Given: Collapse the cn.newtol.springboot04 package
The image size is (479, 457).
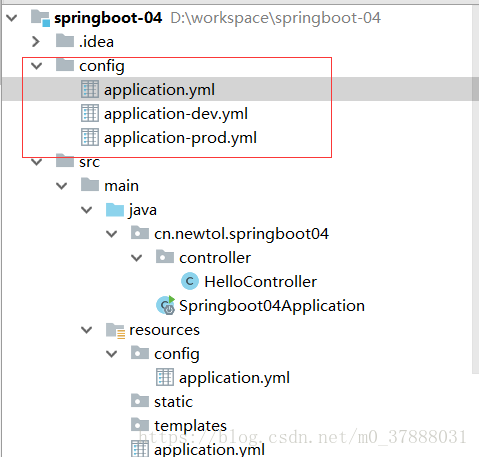Looking at the screenshot, I should coord(111,234).
